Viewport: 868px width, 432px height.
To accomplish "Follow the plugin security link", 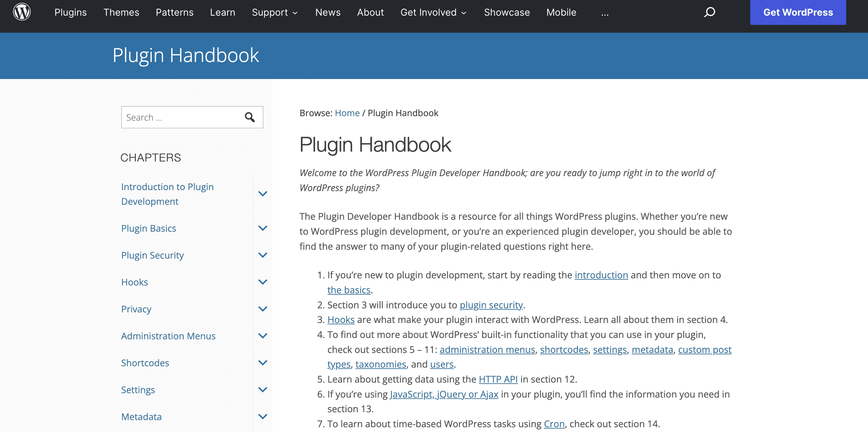I will [x=491, y=305].
